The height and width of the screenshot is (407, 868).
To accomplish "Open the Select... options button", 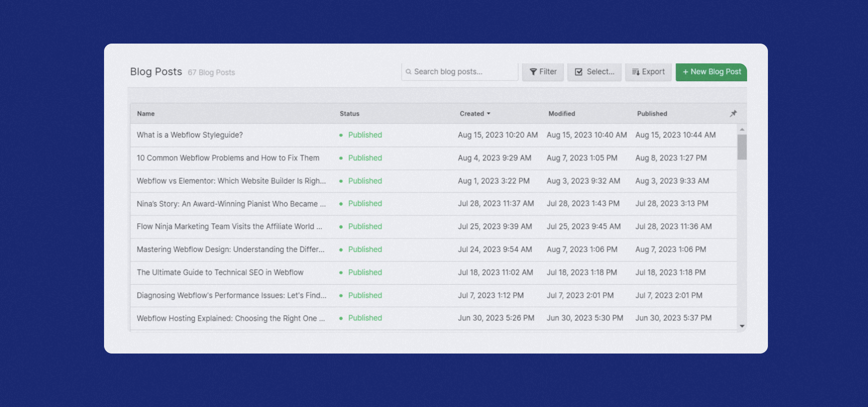I will click(x=594, y=72).
